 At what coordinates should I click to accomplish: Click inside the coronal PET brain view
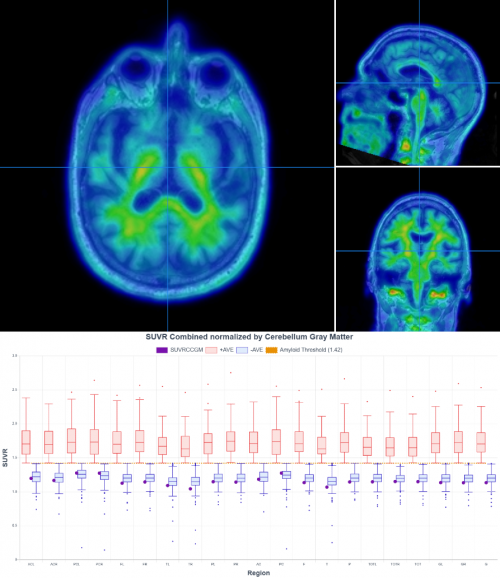(x=418, y=249)
